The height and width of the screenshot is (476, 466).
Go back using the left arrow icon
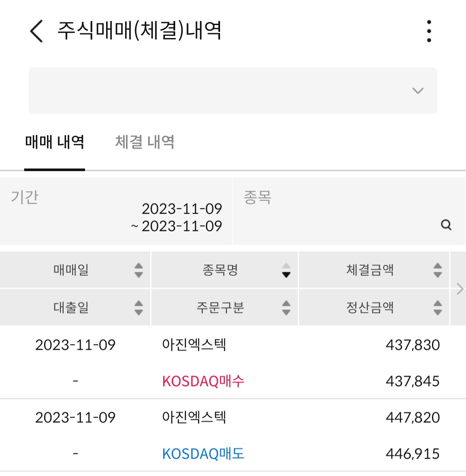tap(37, 31)
